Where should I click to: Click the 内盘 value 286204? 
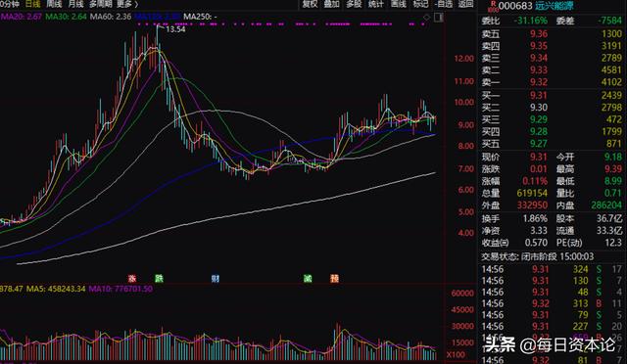(606, 205)
